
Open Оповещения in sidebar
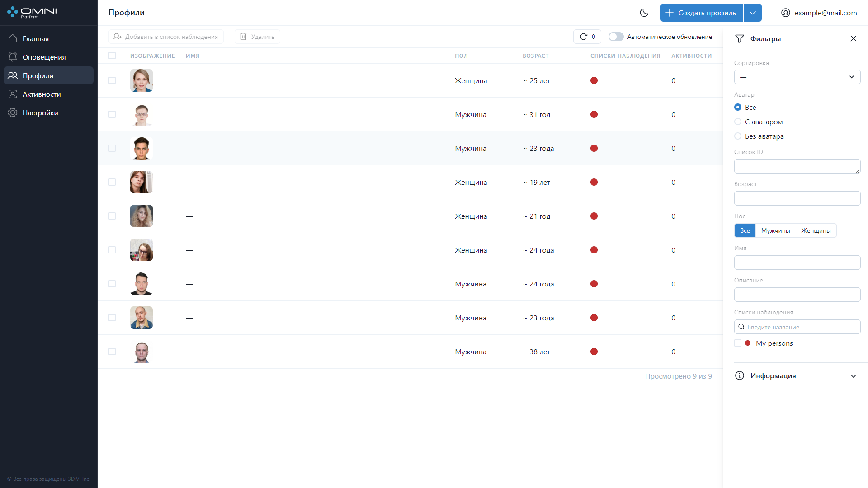pyautogui.click(x=48, y=57)
